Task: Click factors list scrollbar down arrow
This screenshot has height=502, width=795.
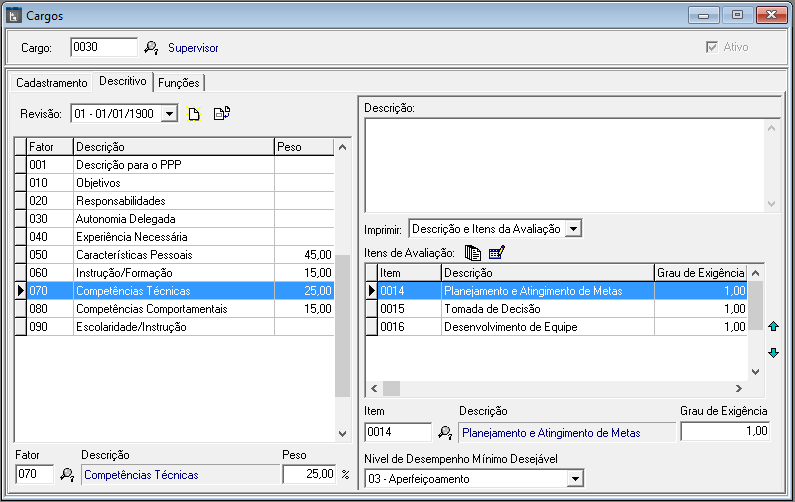Action: tap(342, 434)
